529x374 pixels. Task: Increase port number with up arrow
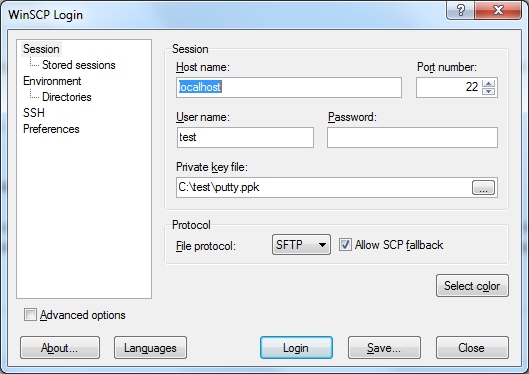pyautogui.click(x=489, y=83)
